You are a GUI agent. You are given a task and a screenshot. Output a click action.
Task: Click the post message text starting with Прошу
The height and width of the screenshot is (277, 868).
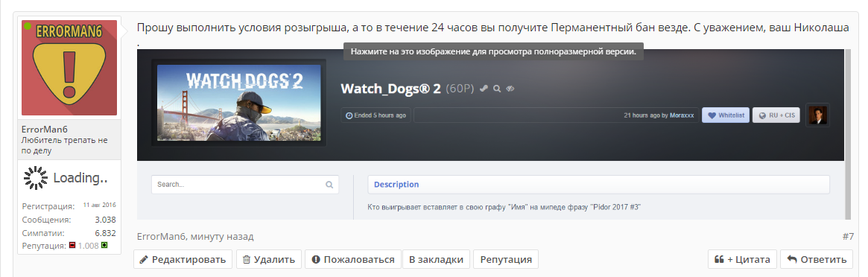[492, 28]
